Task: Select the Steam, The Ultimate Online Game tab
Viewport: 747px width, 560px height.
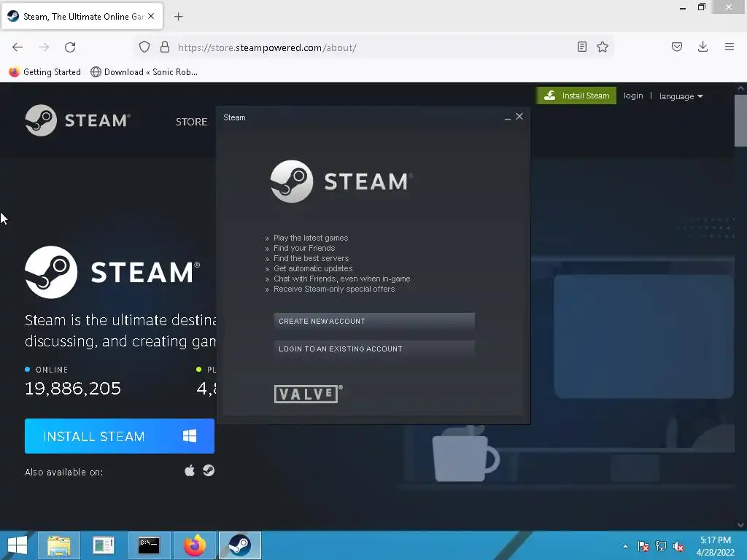Action: pyautogui.click(x=82, y=16)
